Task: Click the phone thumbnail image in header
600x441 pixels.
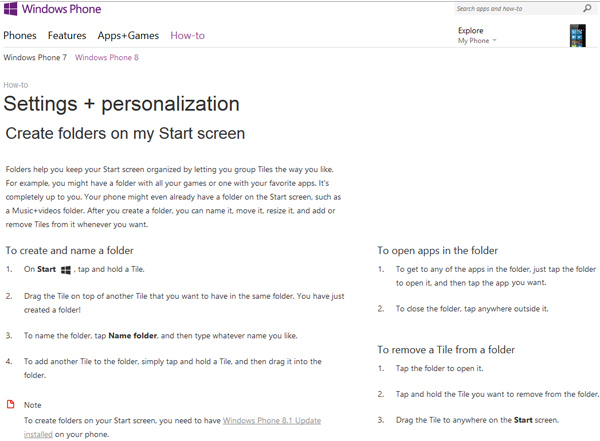Action: pyautogui.click(x=577, y=36)
